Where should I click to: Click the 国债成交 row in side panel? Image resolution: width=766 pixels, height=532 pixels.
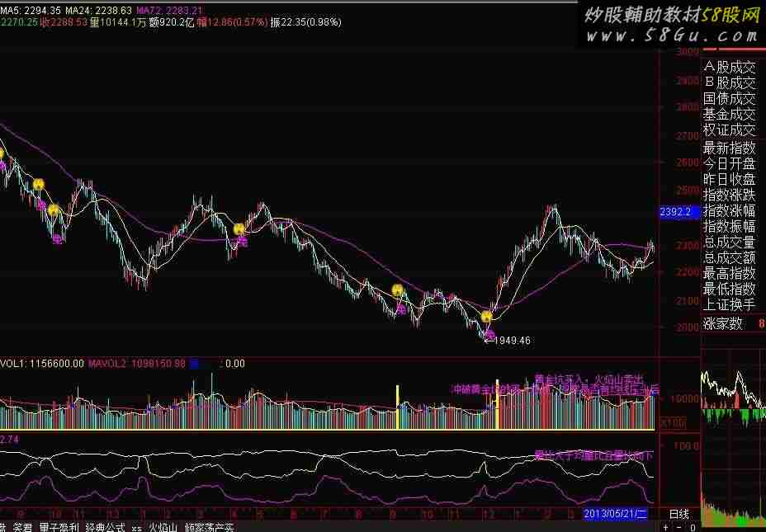point(730,98)
